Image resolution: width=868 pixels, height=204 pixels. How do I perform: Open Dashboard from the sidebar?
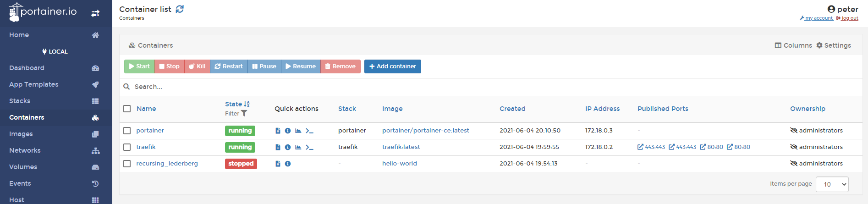click(x=27, y=68)
